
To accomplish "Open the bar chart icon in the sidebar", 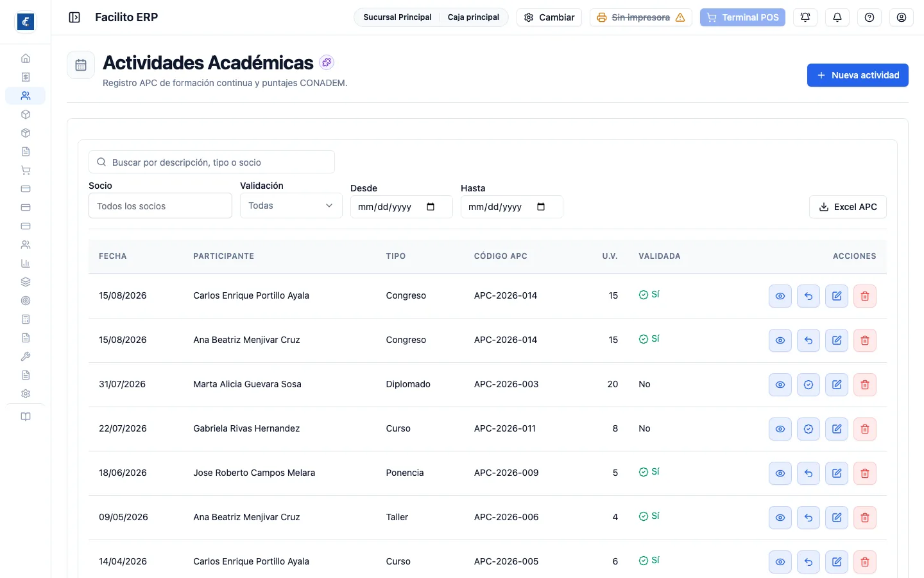I will (x=26, y=263).
